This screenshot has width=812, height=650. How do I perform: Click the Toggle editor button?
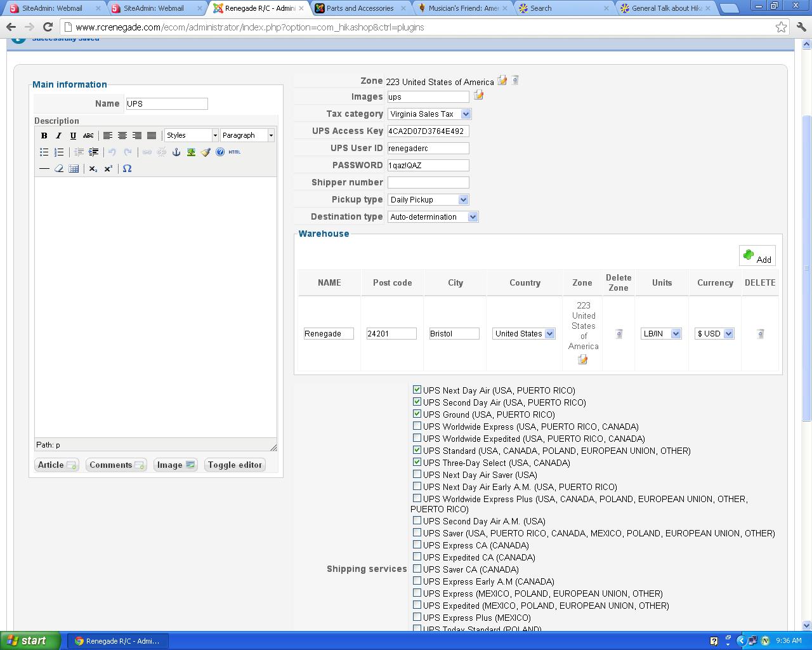[235, 465]
